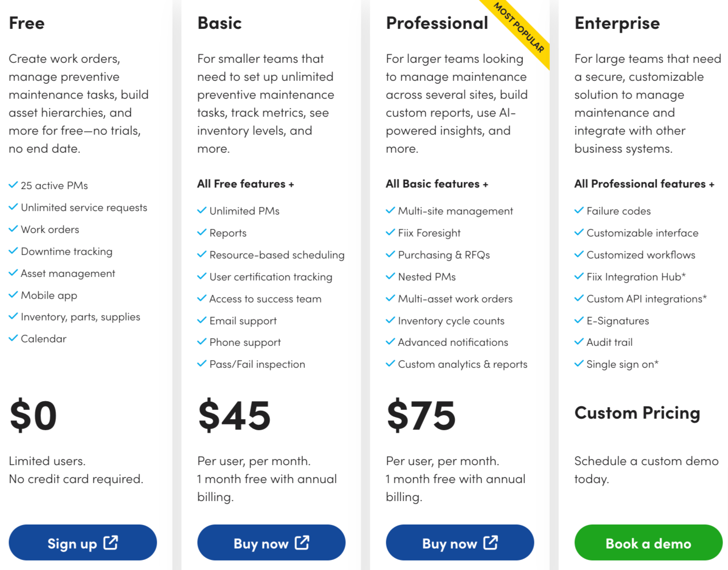728x570 pixels.
Task: Click the external link icon in Sign up button
Action: [x=111, y=543]
